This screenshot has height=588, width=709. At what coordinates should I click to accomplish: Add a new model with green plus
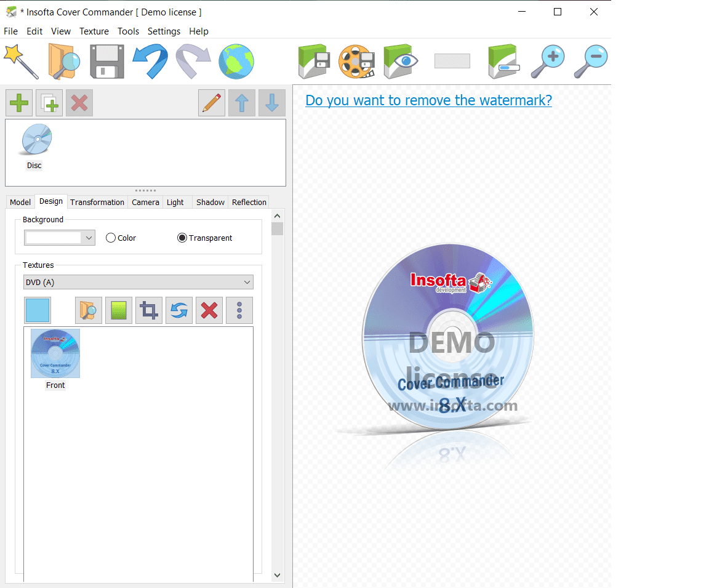pyautogui.click(x=19, y=103)
